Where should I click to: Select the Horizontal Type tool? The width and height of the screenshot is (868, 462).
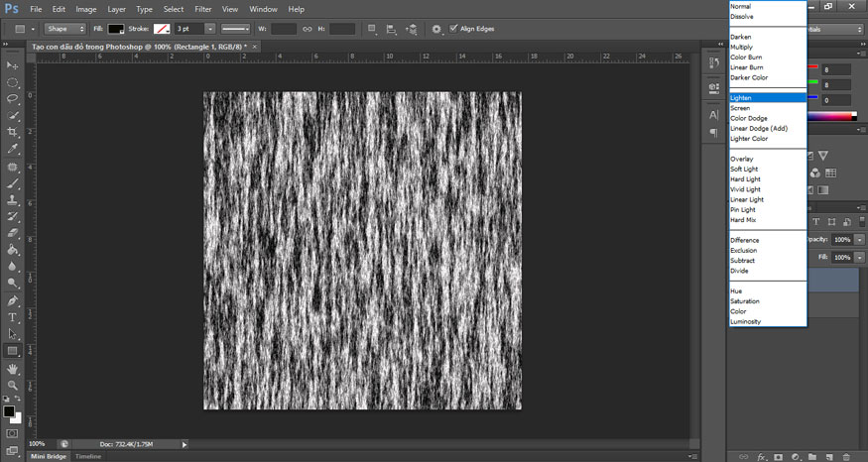click(12, 317)
